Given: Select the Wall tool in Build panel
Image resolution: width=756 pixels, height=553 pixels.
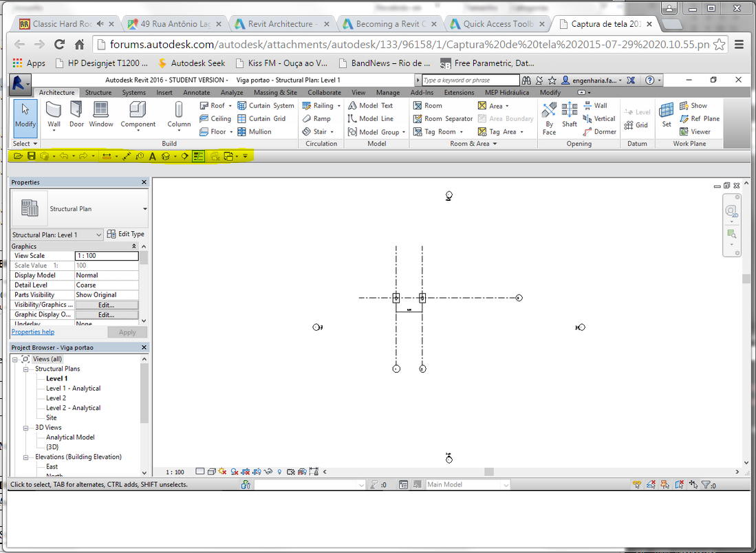Looking at the screenshot, I should tap(54, 115).
